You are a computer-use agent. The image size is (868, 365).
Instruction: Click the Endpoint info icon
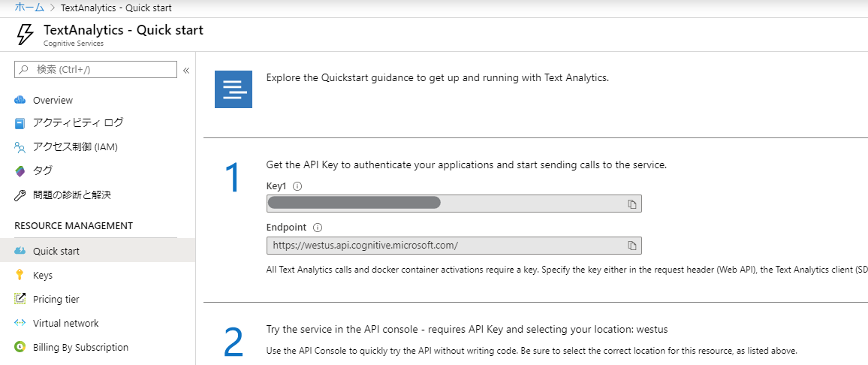tap(317, 227)
